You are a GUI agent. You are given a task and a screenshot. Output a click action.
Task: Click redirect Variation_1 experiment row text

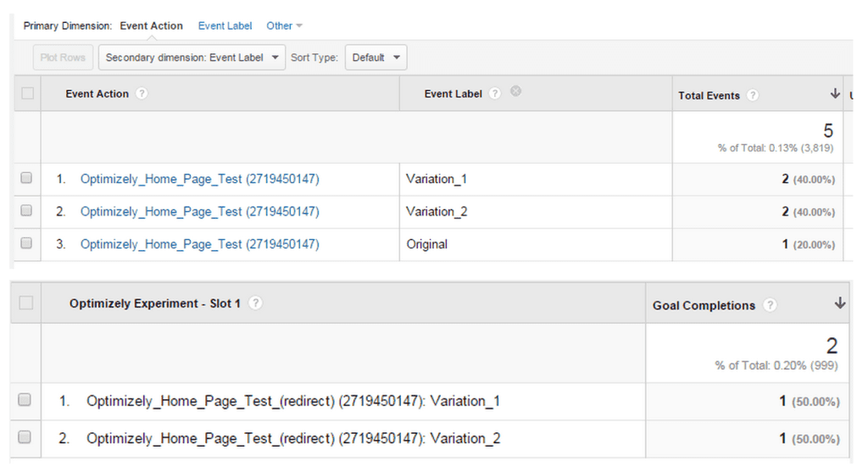tap(293, 401)
